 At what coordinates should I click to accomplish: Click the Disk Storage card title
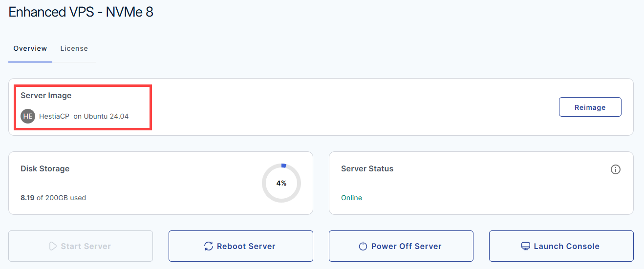click(x=45, y=168)
